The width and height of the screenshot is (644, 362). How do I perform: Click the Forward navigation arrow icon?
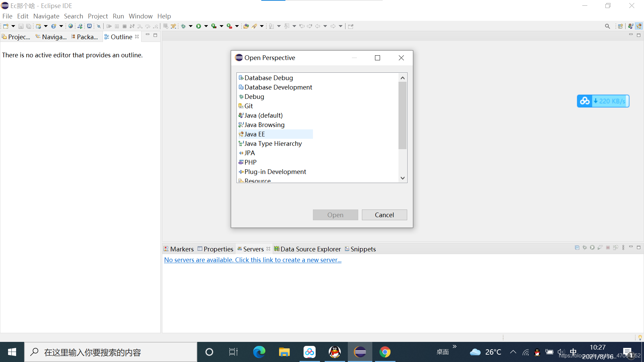(x=333, y=26)
